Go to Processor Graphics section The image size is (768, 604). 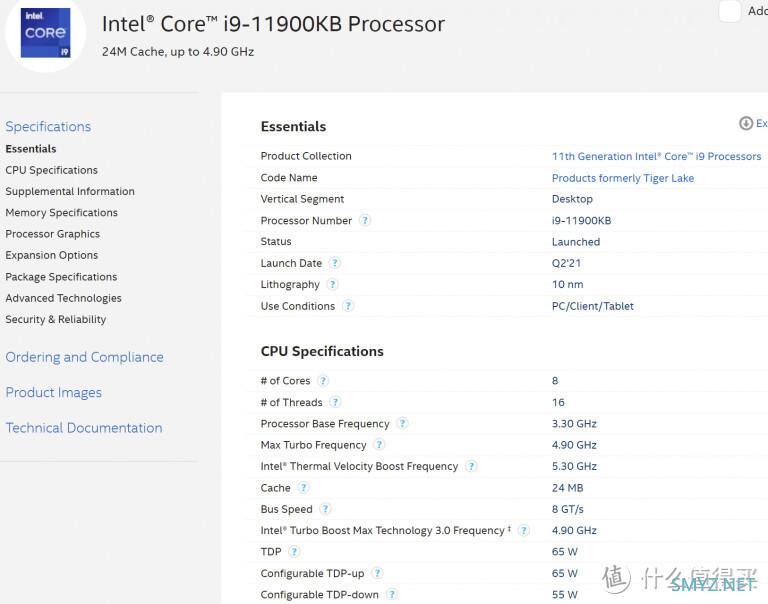tap(52, 234)
